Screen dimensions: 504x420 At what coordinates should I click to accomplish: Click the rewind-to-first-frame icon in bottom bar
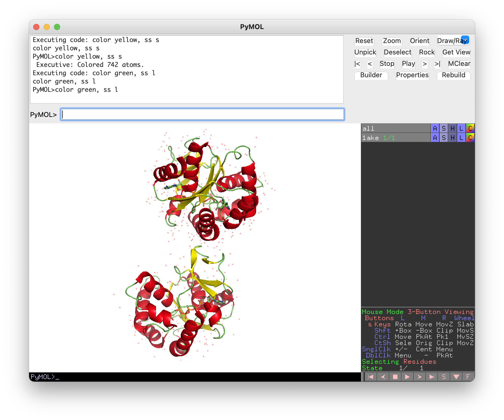[371, 377]
